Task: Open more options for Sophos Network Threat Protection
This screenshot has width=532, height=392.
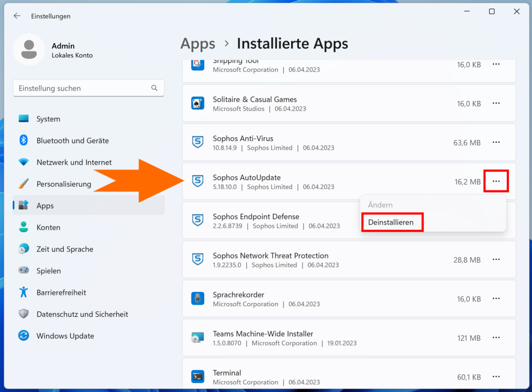Action: coord(496,260)
